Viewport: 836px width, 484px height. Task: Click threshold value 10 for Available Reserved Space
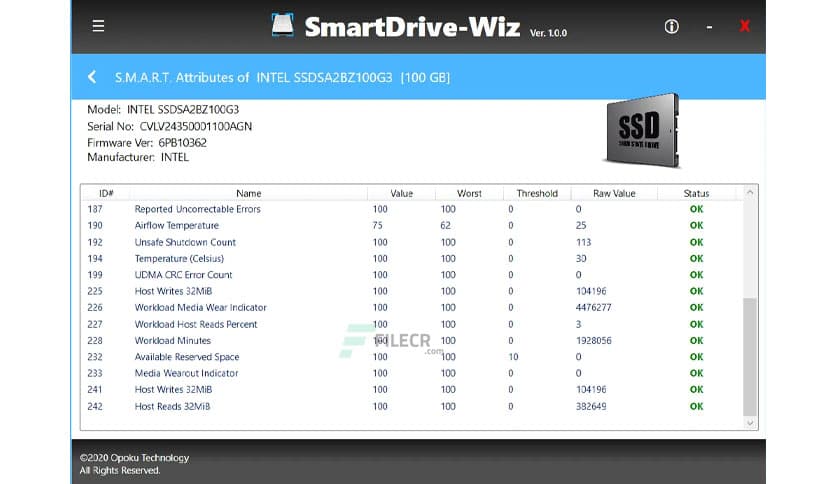pyautogui.click(x=513, y=357)
